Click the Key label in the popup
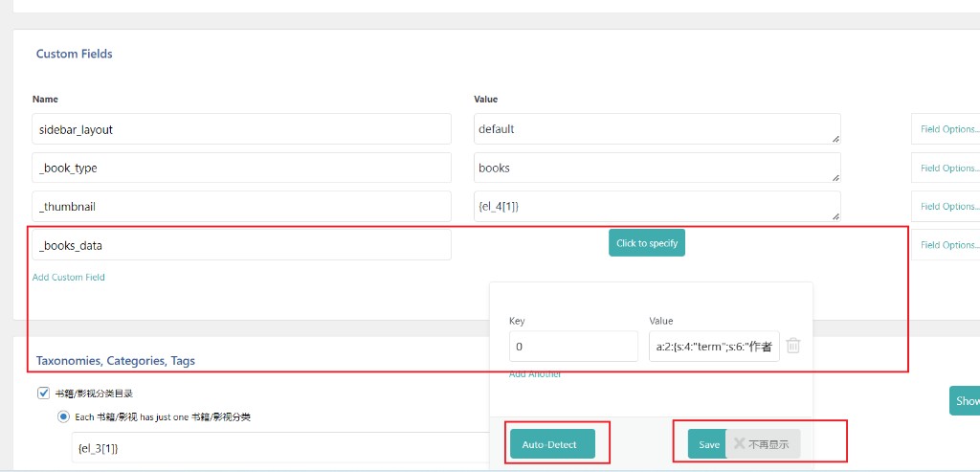The width and height of the screenshot is (980, 472). tap(517, 321)
